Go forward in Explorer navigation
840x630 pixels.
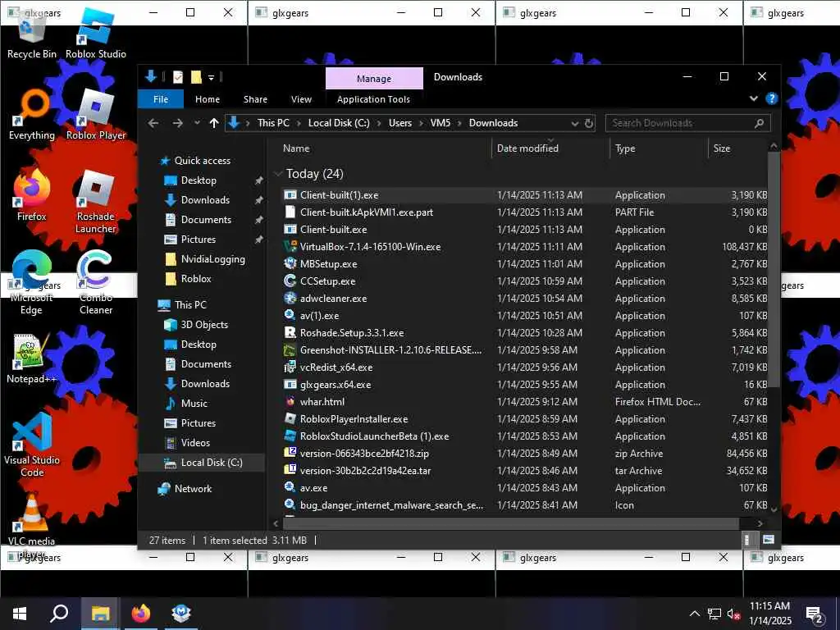click(x=178, y=123)
